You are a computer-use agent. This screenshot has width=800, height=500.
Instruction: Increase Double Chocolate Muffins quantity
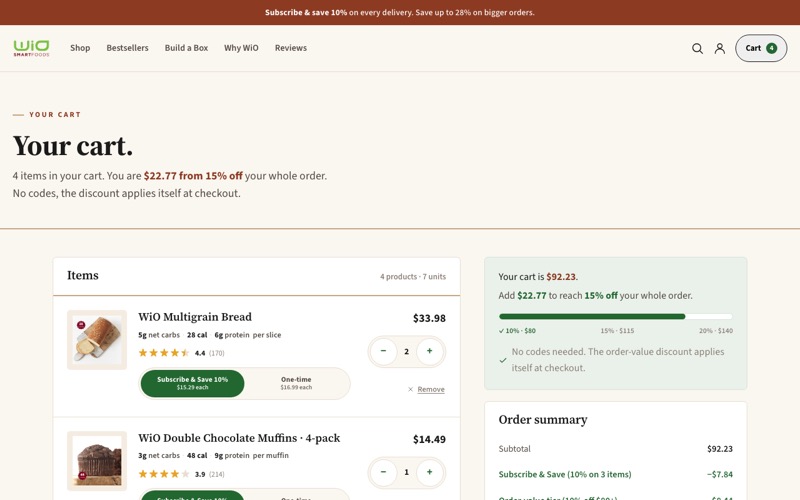click(430, 472)
